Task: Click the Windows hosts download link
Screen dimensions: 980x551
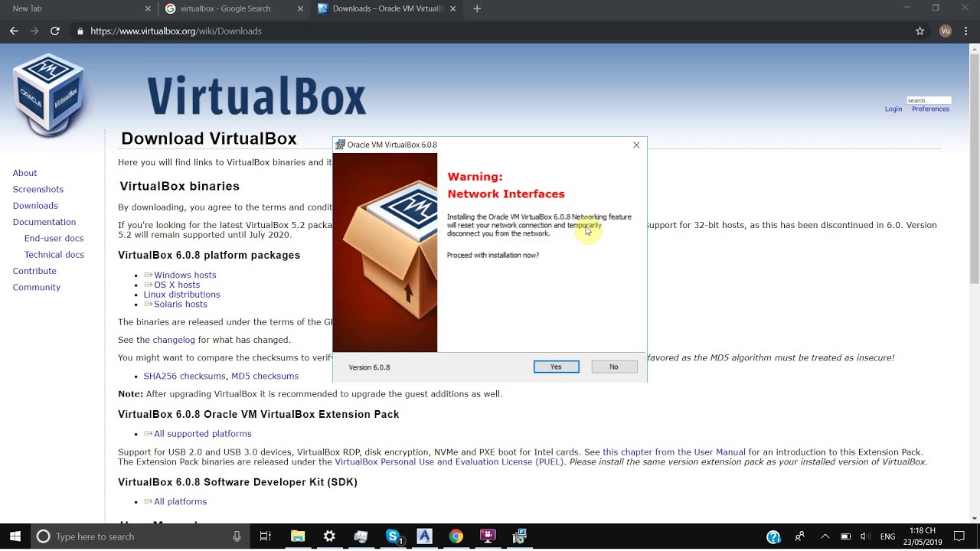Action: coord(185,275)
